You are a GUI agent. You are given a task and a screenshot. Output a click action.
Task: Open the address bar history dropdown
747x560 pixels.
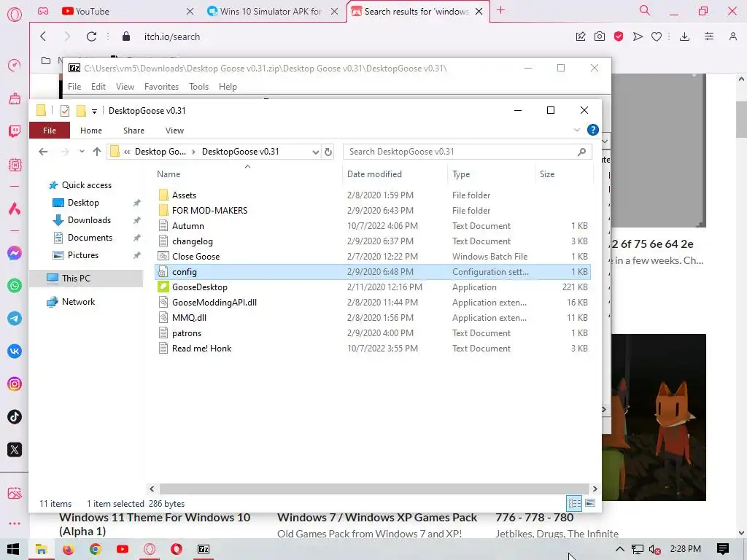315,152
